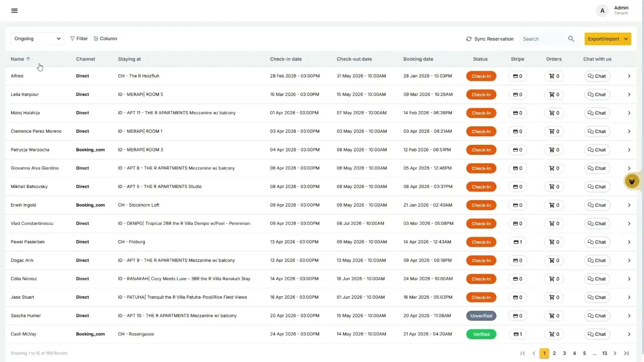Click ID - MERAPI| ROOM 5 text
644x362 pixels.
(x=140, y=95)
